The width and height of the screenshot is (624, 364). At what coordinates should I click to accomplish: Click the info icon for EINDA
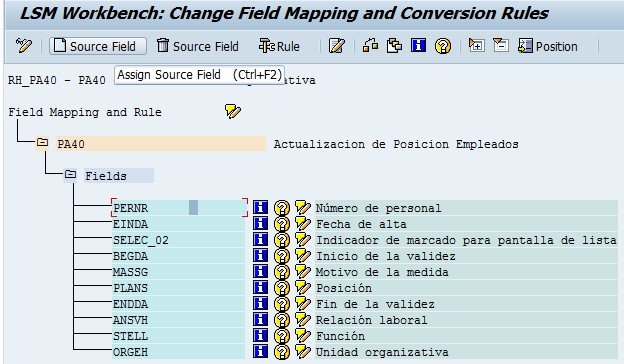(x=260, y=224)
